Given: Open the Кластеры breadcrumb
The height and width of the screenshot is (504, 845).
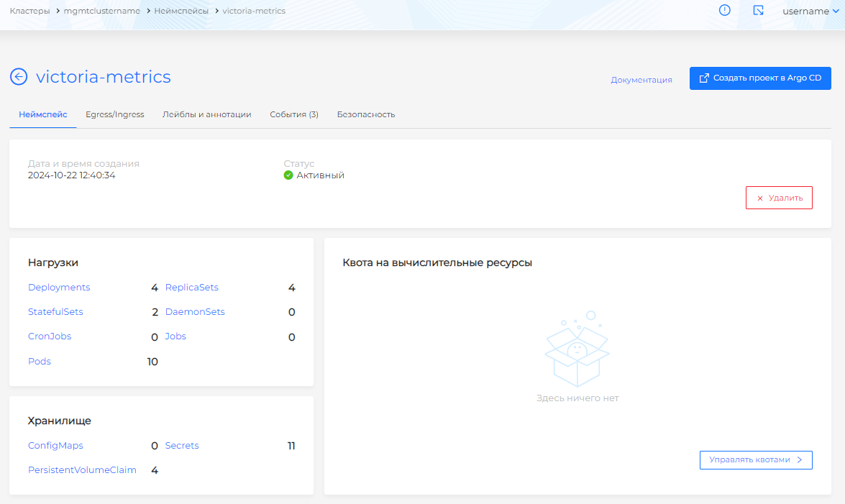Looking at the screenshot, I should coord(29,12).
